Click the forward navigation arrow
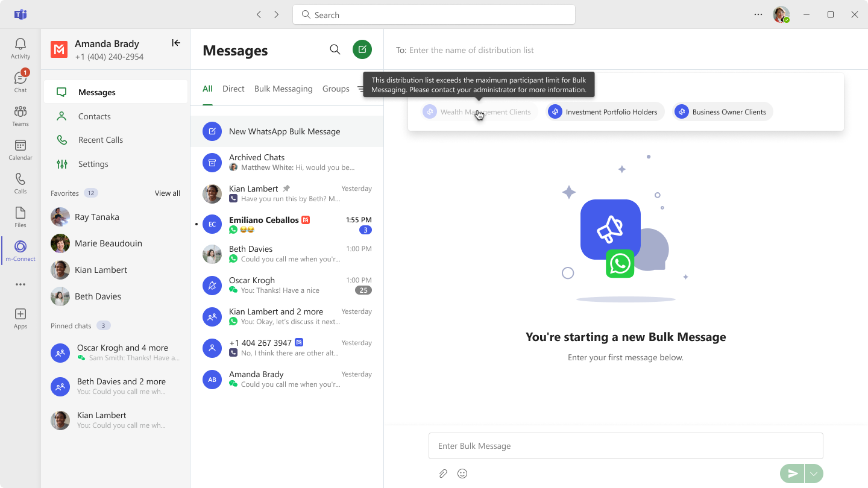 coord(277,14)
